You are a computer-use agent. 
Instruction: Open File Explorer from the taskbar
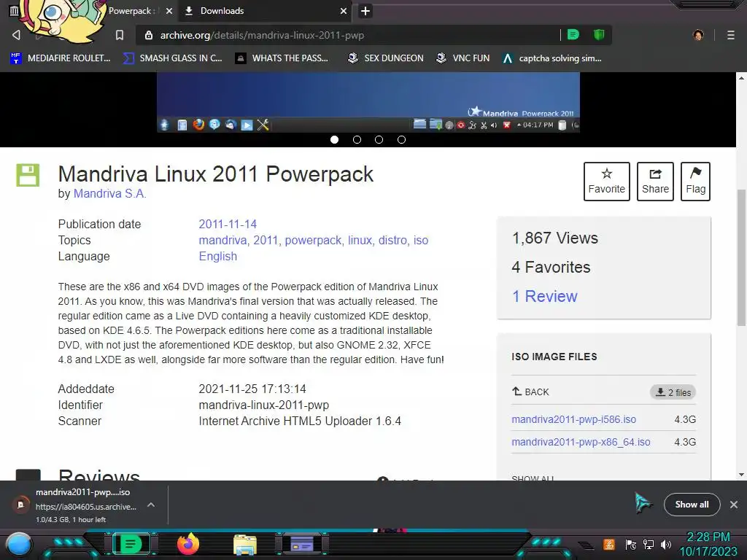245,545
